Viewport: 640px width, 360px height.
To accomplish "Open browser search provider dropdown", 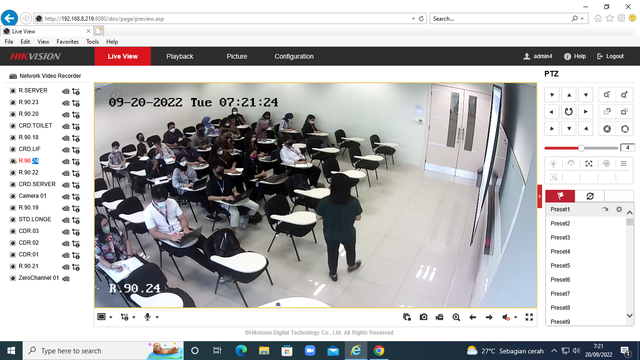I will point(582,19).
